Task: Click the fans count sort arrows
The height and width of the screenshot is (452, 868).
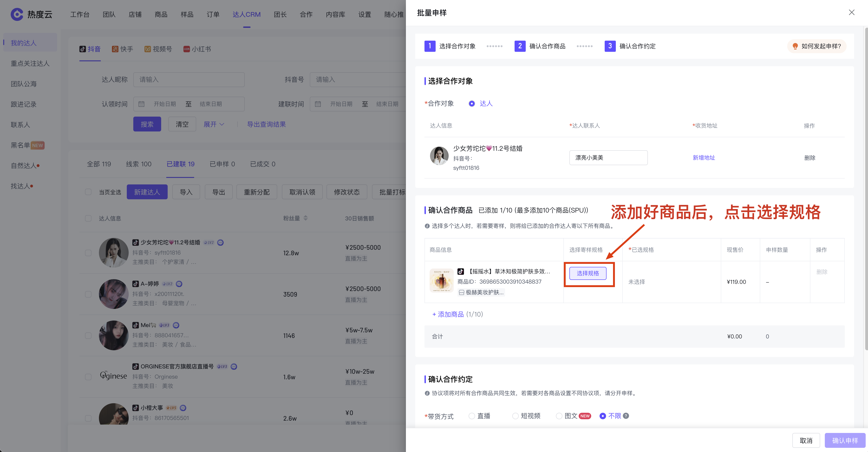Action: tap(305, 218)
